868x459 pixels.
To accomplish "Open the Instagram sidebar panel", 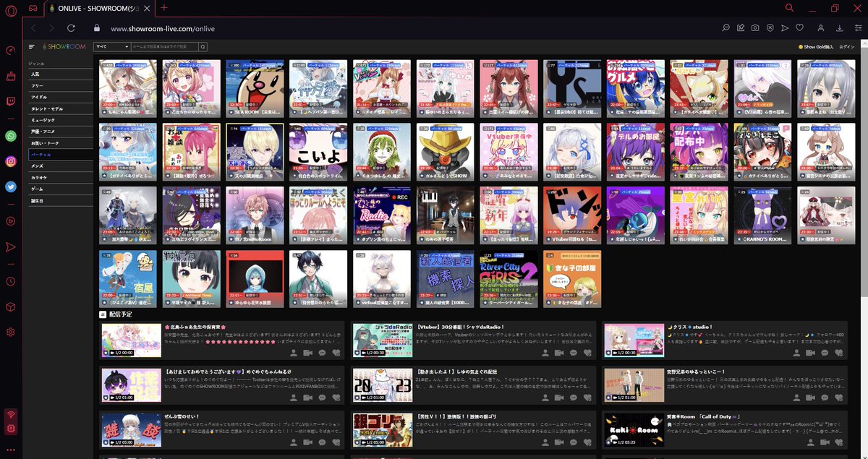I will point(10,161).
